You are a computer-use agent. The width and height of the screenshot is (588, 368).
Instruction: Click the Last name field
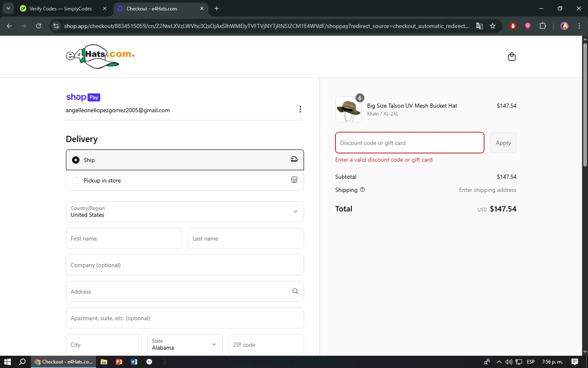[246, 238]
